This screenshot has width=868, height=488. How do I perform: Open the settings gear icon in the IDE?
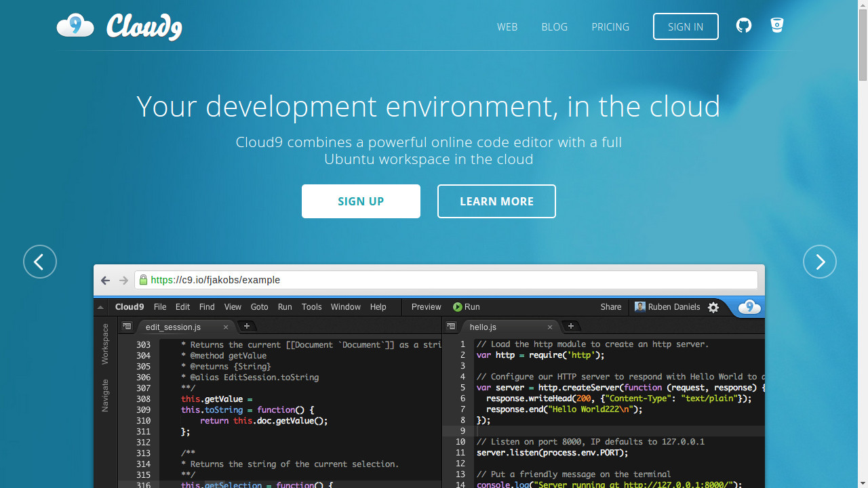click(x=713, y=307)
